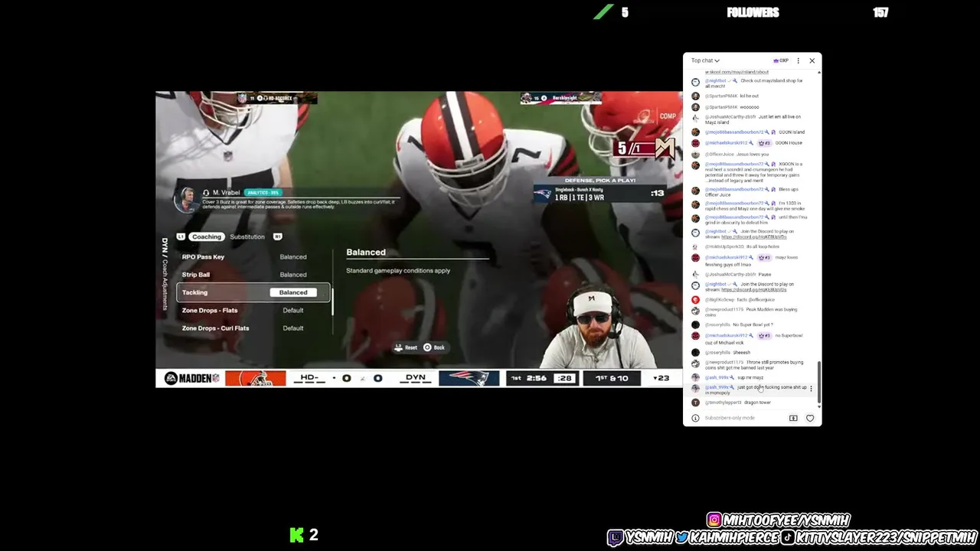Image resolution: width=980 pixels, height=551 pixels.
Task: Click the Twitch icon in overlay
Action: tap(616, 538)
